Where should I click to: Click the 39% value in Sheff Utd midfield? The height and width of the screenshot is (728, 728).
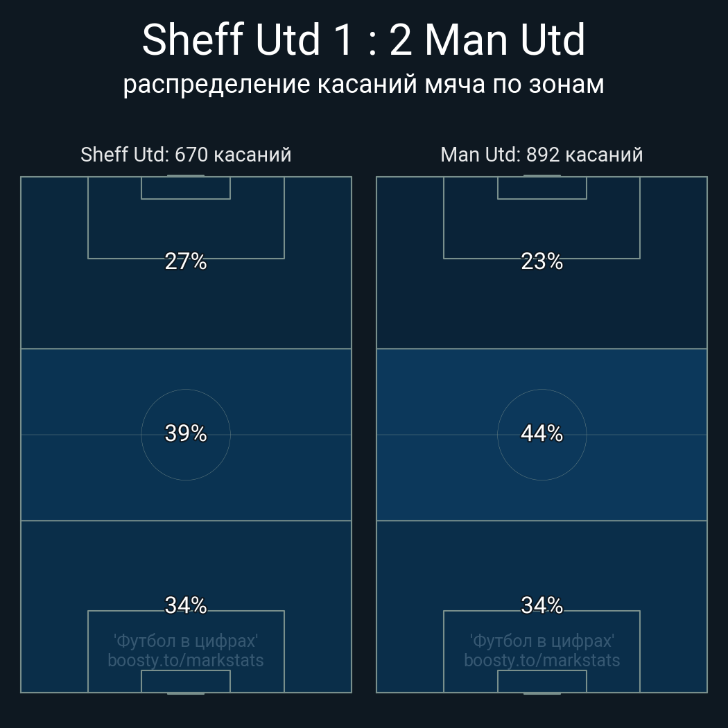click(186, 433)
